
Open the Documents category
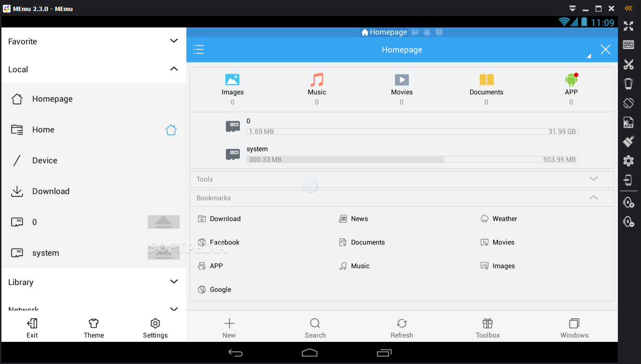pyautogui.click(x=486, y=89)
